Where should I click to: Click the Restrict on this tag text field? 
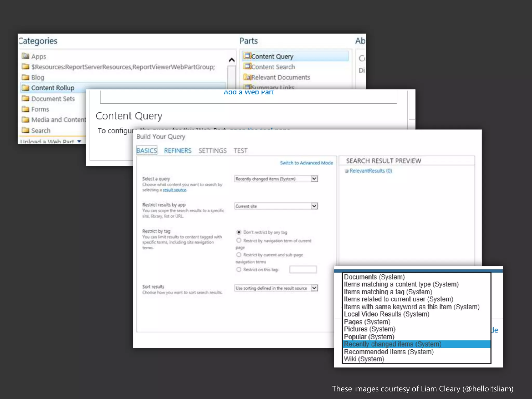303,269
